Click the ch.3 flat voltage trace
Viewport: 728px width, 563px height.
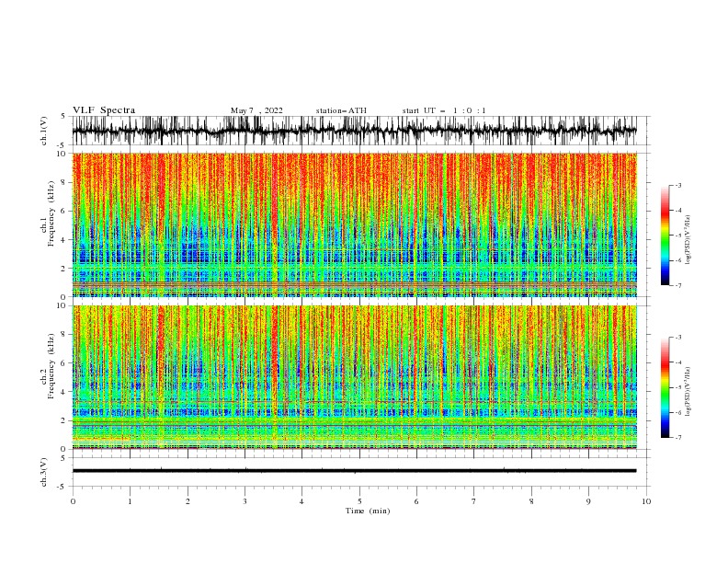coord(354,471)
